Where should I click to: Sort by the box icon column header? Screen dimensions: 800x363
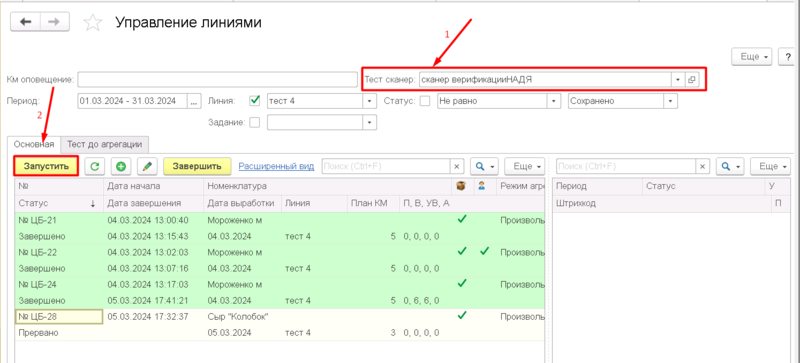[x=461, y=186]
